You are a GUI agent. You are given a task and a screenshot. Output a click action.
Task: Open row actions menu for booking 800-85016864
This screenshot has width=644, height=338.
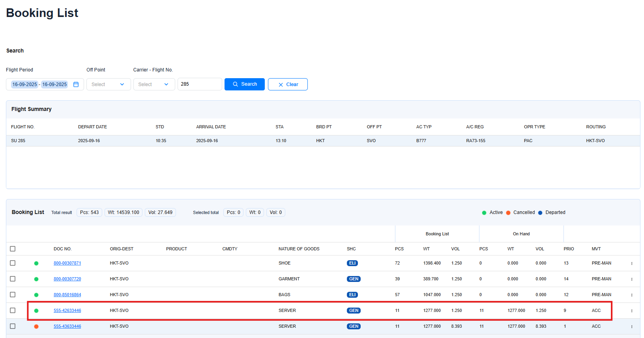(x=632, y=295)
